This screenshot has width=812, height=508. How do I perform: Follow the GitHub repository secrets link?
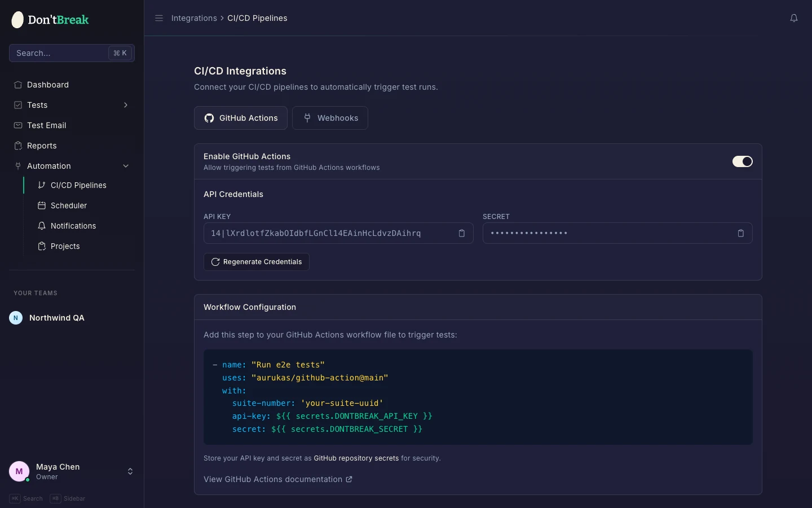356,458
